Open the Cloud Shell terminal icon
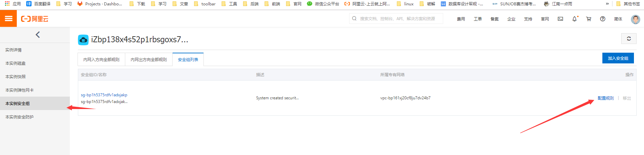 [x=560, y=19]
